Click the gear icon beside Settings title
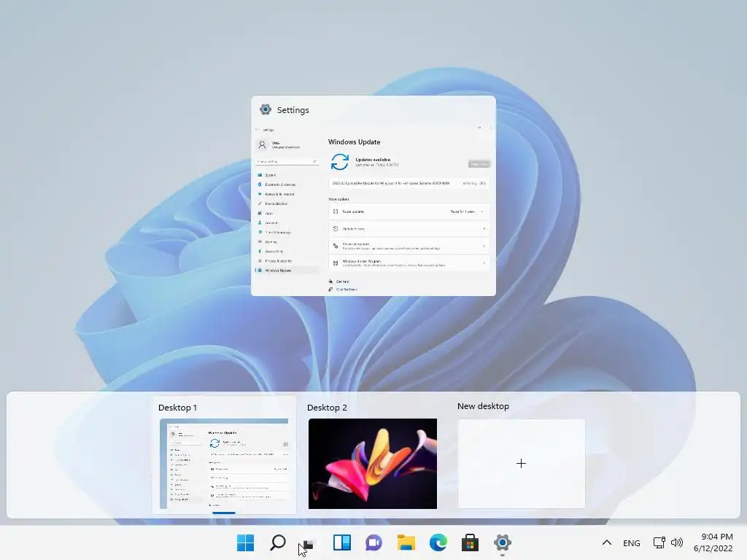 266,109
